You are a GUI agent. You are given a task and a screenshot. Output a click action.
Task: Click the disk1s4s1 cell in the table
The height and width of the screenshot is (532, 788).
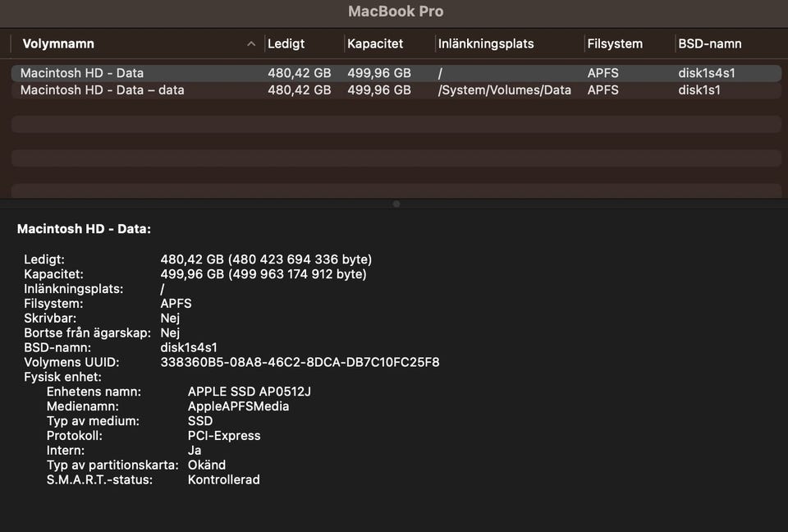point(706,73)
